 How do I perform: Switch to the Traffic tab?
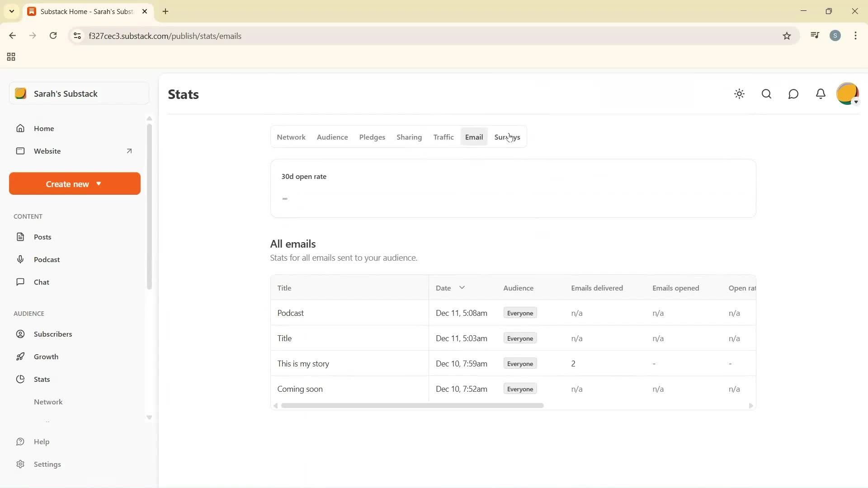tap(443, 137)
